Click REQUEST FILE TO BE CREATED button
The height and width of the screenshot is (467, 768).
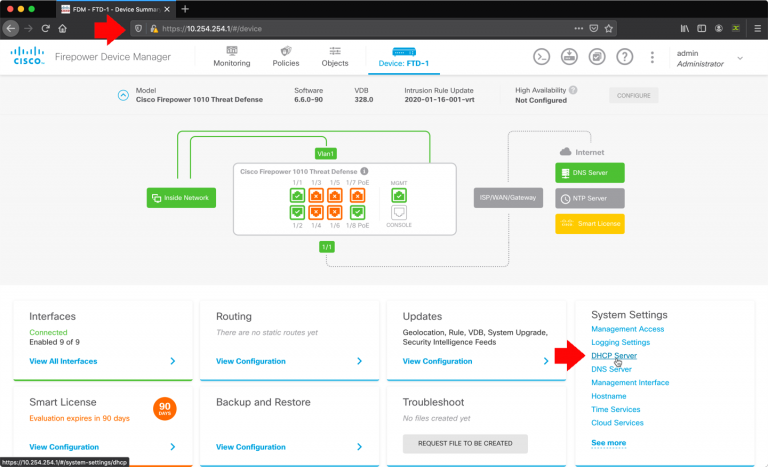[465, 443]
